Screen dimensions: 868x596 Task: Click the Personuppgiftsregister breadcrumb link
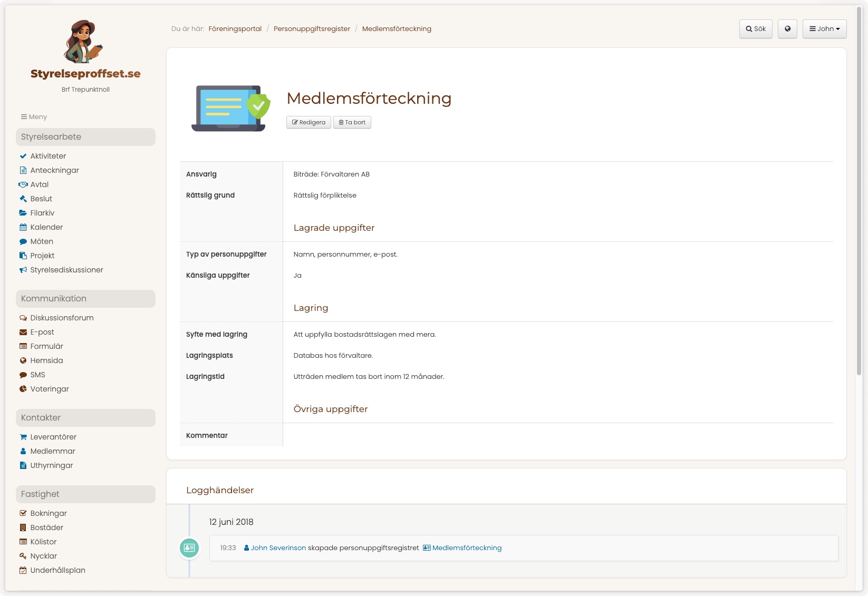coord(312,29)
